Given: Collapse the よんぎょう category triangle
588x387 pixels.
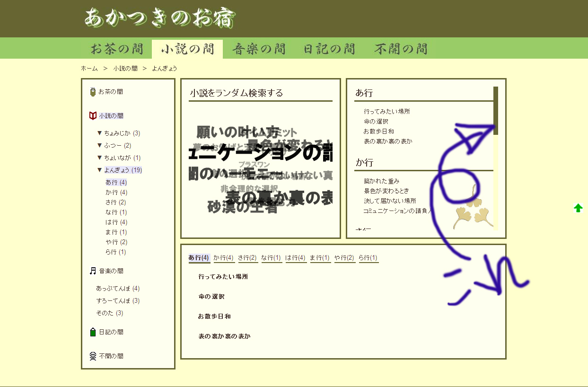Looking at the screenshot, I should [99, 170].
